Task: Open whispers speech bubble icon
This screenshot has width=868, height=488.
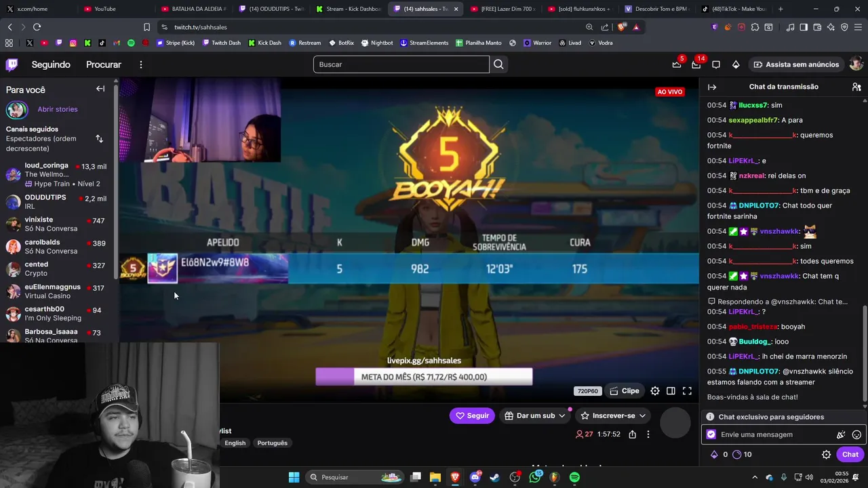Action: (x=716, y=64)
